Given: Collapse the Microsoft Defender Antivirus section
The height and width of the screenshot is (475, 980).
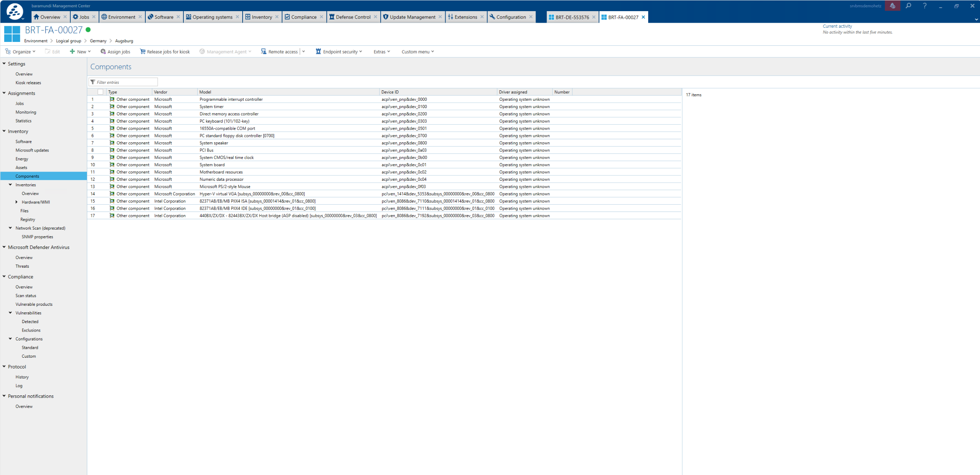Looking at the screenshot, I should [x=4, y=247].
